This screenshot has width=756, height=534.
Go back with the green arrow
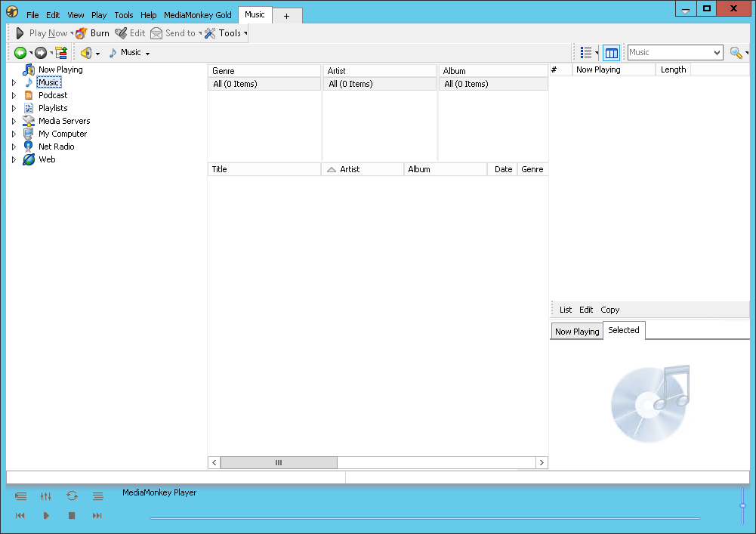[20, 53]
